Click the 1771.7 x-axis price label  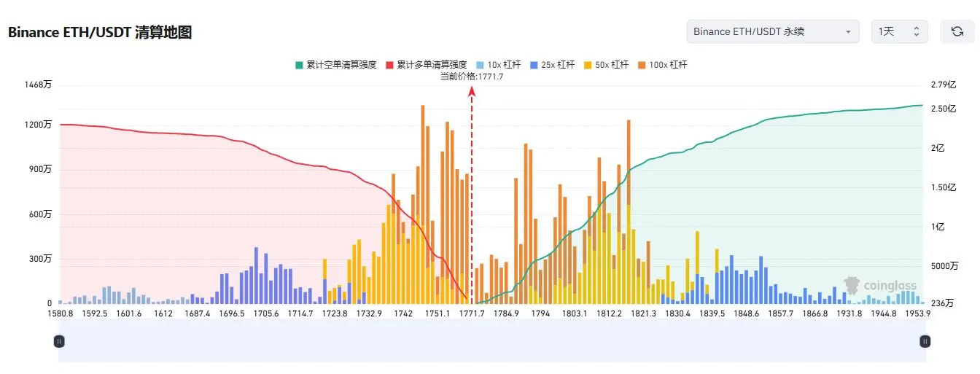(472, 313)
